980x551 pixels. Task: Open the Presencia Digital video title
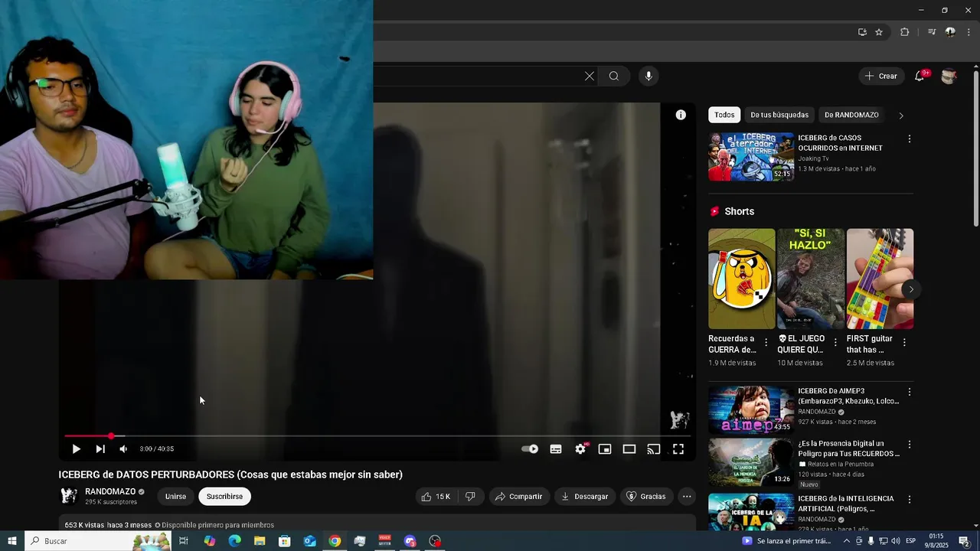[x=848, y=448]
